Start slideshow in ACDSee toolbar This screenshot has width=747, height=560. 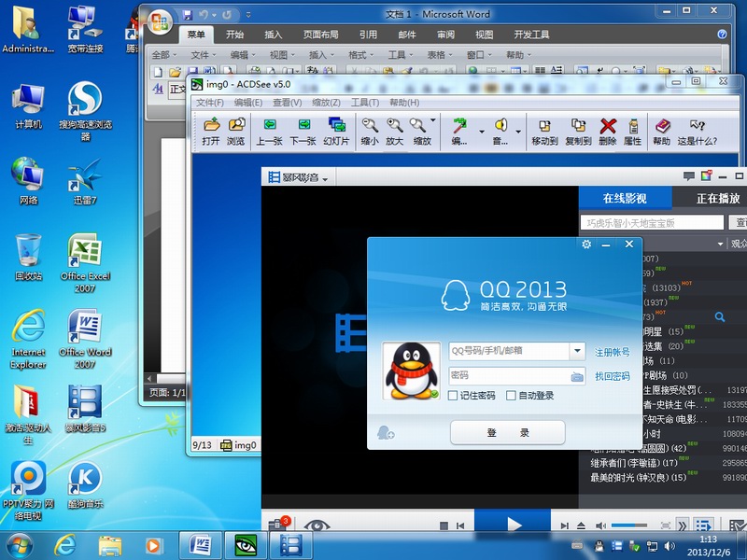336,131
